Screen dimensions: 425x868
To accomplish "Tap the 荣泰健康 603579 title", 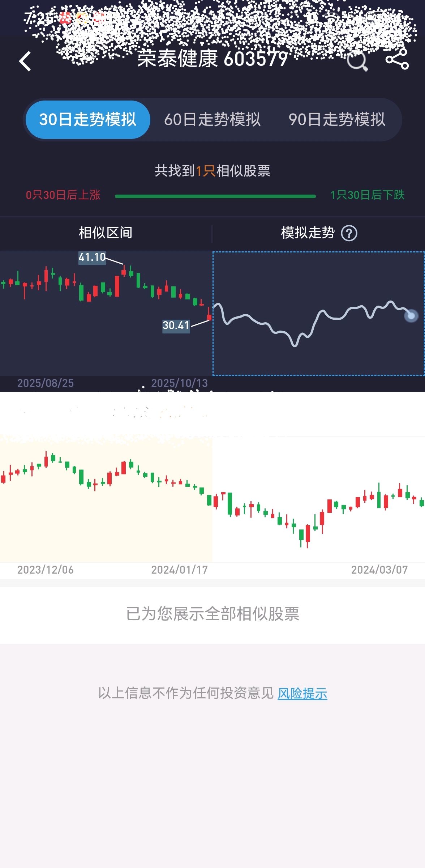I will pyautogui.click(x=212, y=59).
